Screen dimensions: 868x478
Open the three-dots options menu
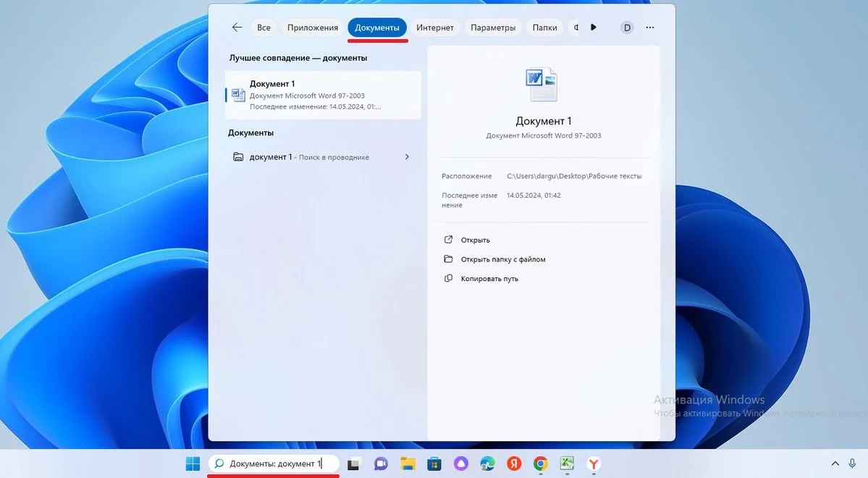(650, 27)
